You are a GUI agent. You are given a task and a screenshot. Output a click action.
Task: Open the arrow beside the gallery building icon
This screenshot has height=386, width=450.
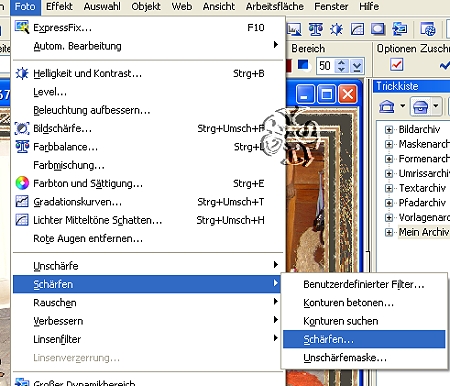(403, 106)
